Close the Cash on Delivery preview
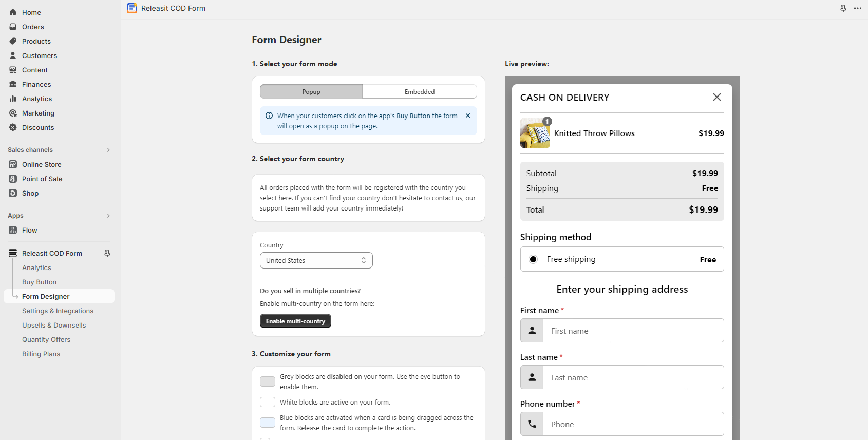This screenshot has height=440, width=868. (x=717, y=97)
